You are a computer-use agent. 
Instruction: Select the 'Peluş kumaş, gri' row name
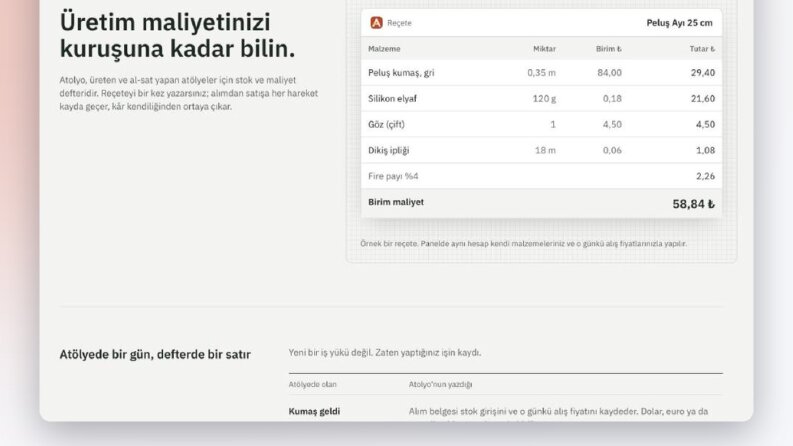pos(401,73)
